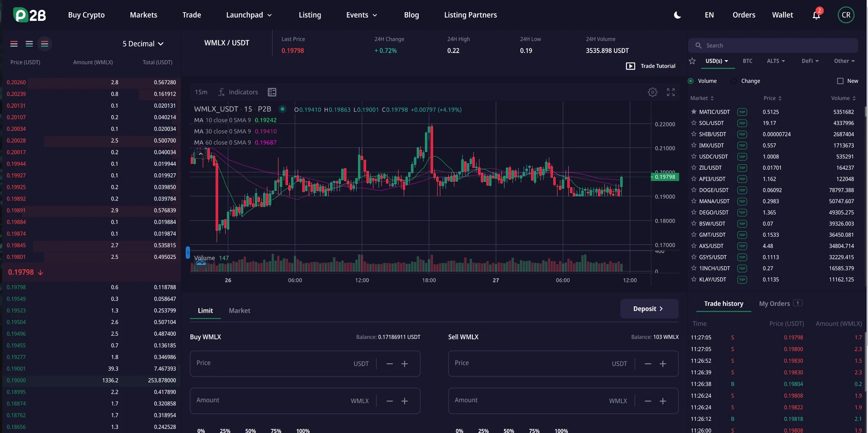Open the Listing link
The width and height of the screenshot is (868, 433).
310,15
